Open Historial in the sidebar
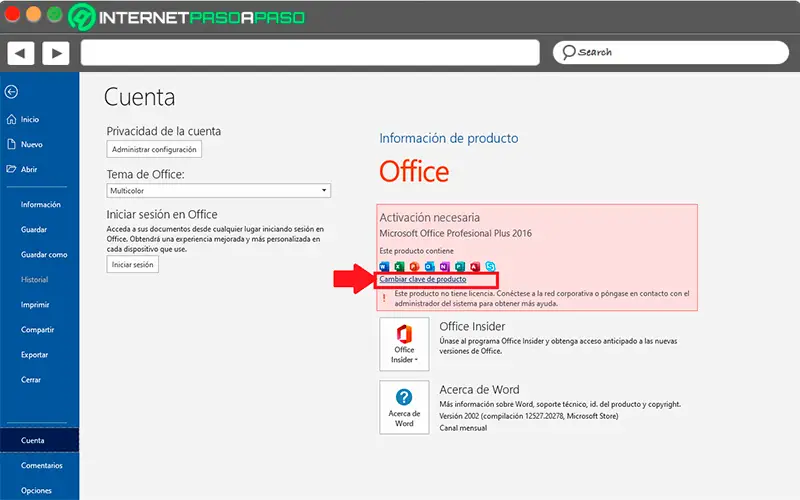Viewport: 800px width, 500px height. pyautogui.click(x=34, y=280)
